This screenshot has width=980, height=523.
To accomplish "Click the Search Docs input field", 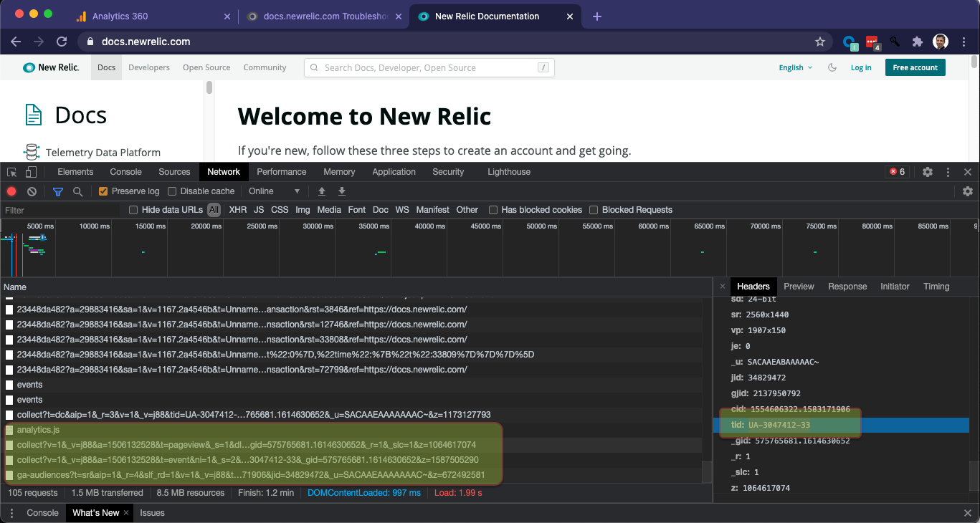I will [429, 67].
